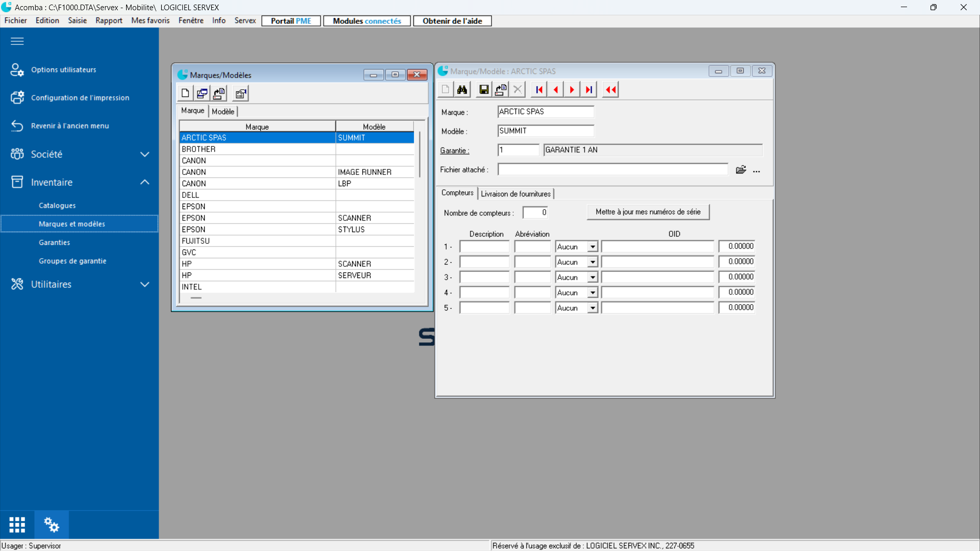Open the Aucun dropdown for counter 1
This screenshot has width=980, height=551.
point(592,247)
